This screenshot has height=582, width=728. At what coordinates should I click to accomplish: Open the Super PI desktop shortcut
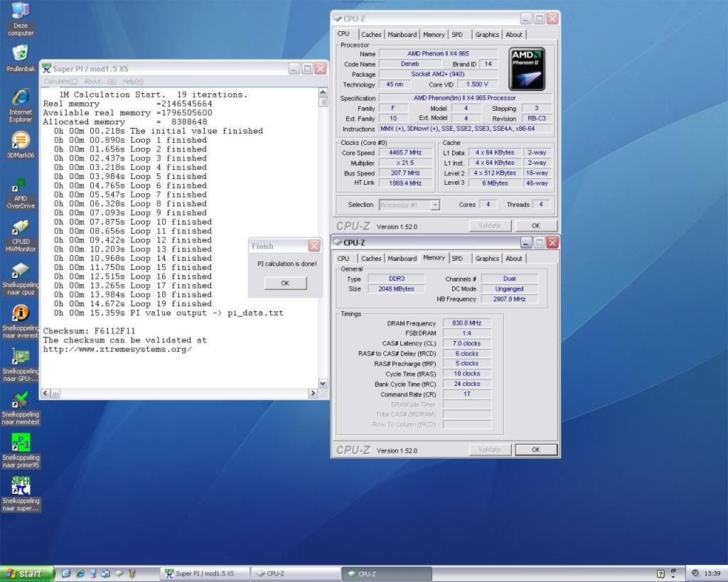click(x=21, y=485)
